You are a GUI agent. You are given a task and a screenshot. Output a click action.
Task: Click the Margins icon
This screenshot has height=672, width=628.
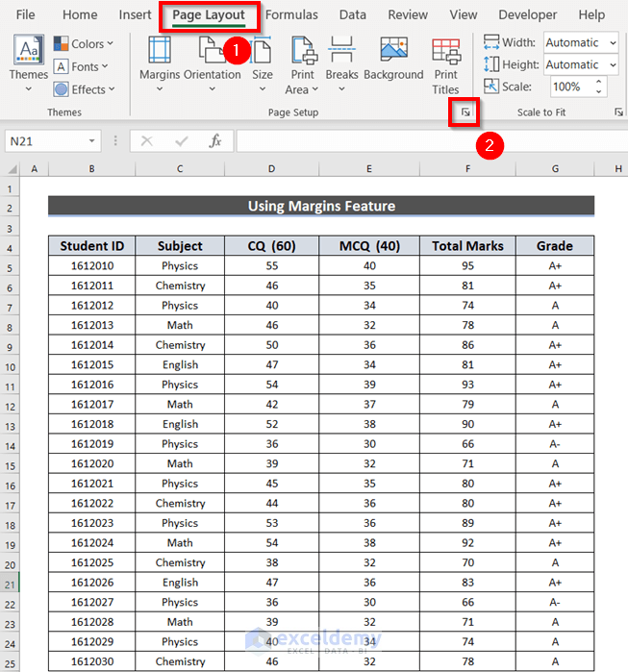click(x=160, y=50)
